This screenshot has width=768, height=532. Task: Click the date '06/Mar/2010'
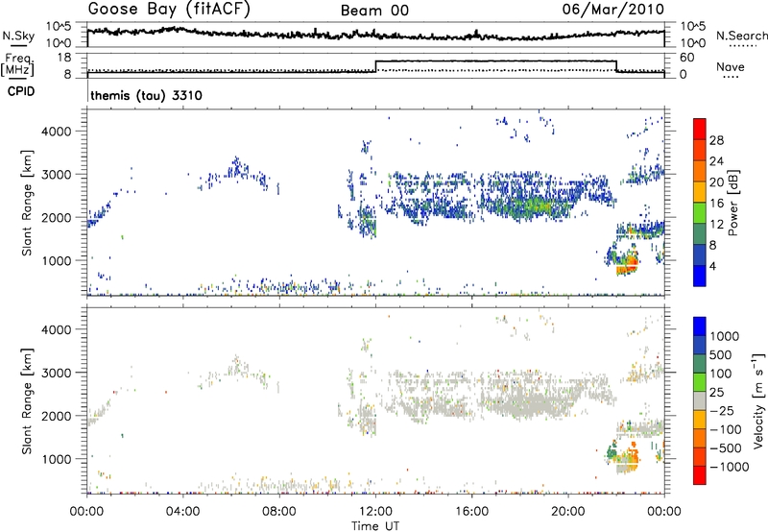coord(613,9)
